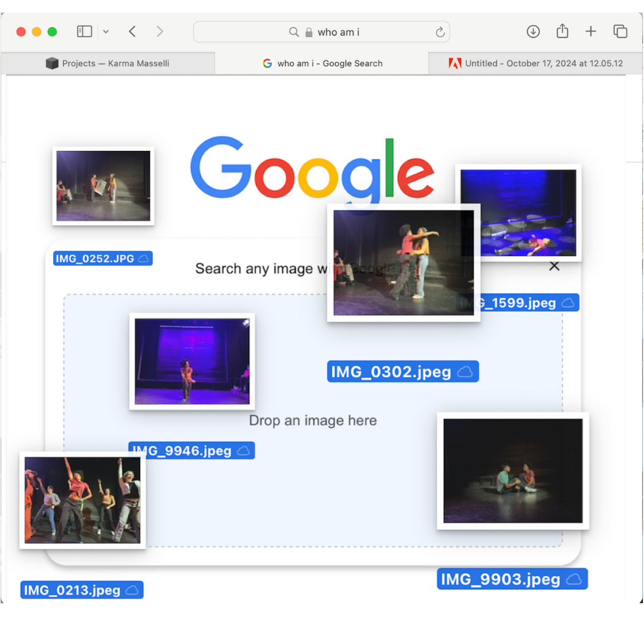Select the purple stage IMG_9946 thumbnail
Image resolution: width=644 pixels, height=644 pixels.
(192, 361)
